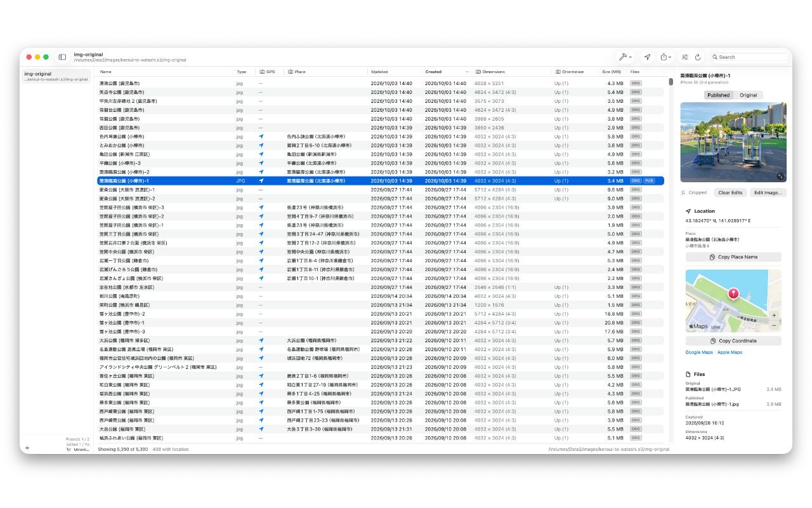Sort by the Place column header
Viewport: 812px width, 508px height.
tap(326, 72)
